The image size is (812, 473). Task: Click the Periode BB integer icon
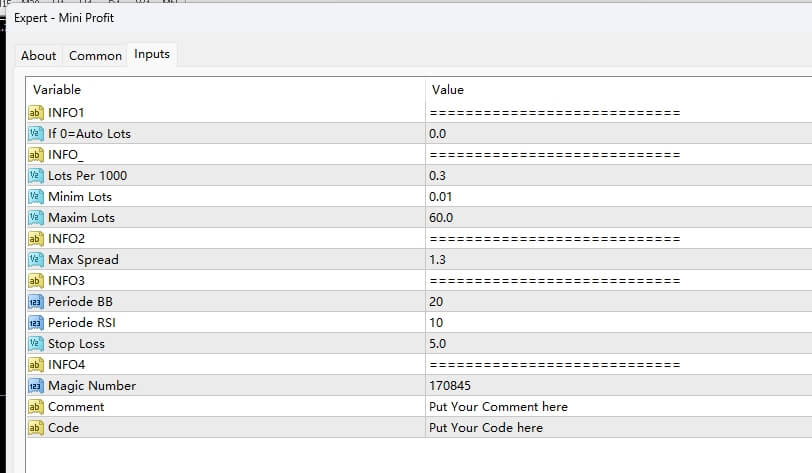click(35, 301)
